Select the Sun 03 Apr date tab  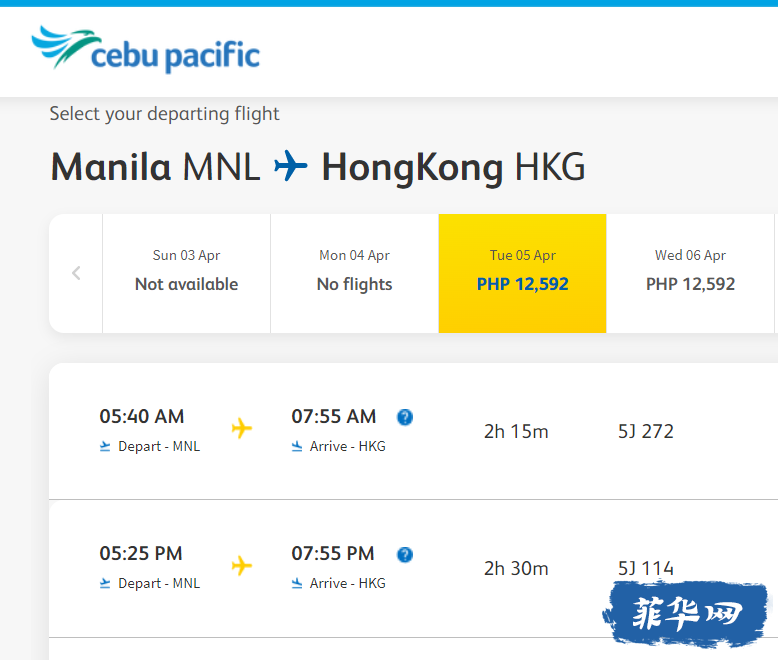pyautogui.click(x=187, y=273)
